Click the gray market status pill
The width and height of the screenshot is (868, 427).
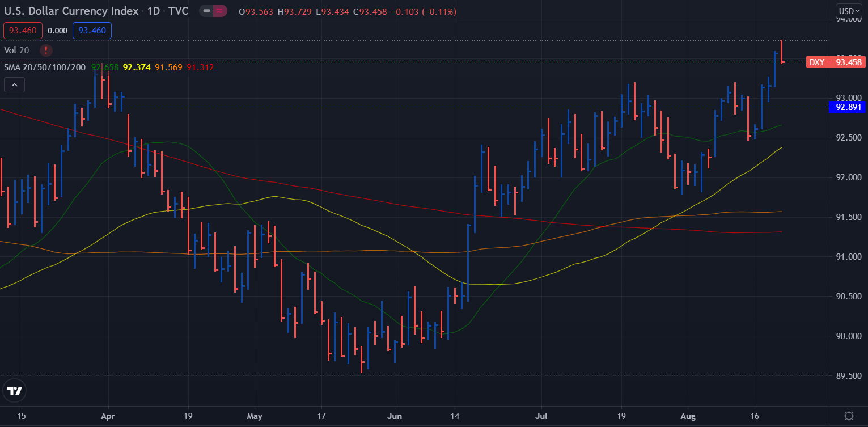click(206, 11)
